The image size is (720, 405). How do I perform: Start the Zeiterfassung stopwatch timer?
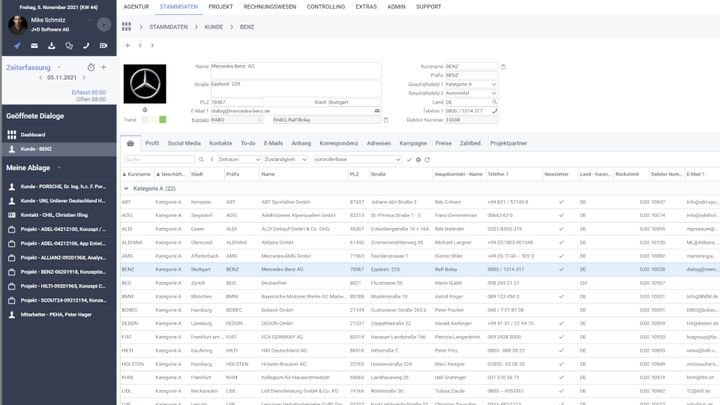[89, 68]
